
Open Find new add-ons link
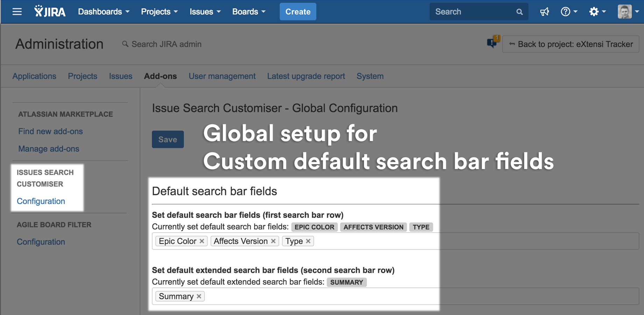tap(50, 131)
